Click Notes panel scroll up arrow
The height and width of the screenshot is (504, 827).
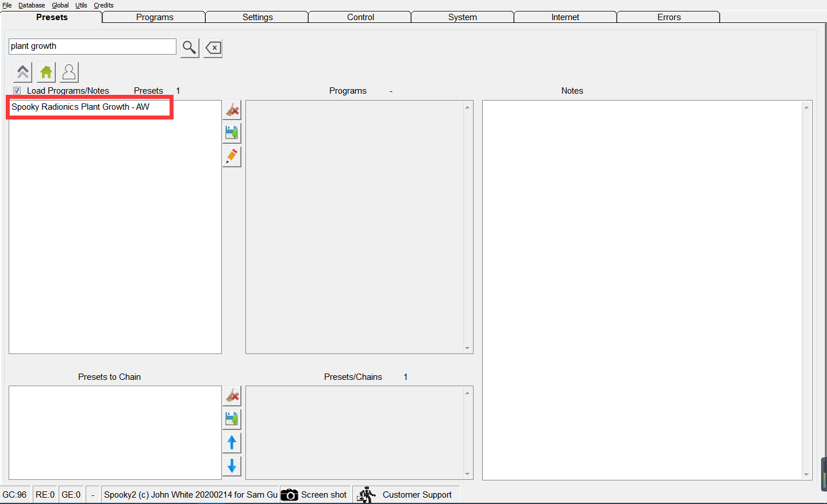806,107
